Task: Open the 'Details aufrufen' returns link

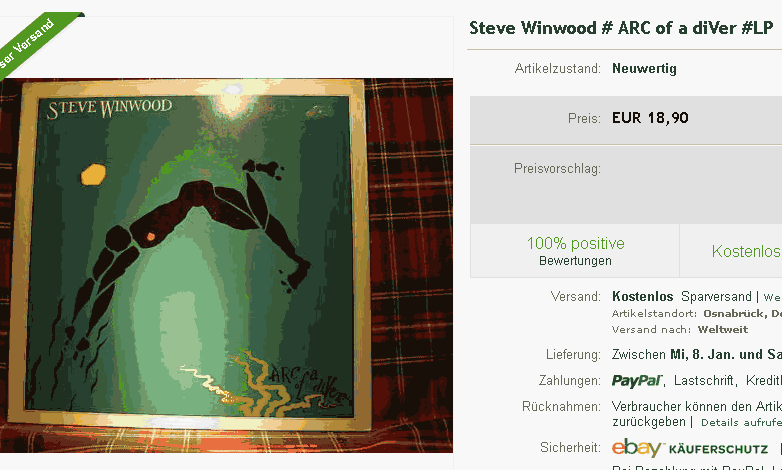Action: click(x=741, y=423)
